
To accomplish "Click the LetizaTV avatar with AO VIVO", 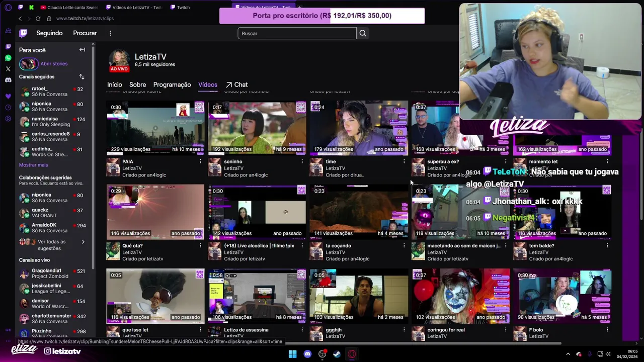I will click(119, 60).
